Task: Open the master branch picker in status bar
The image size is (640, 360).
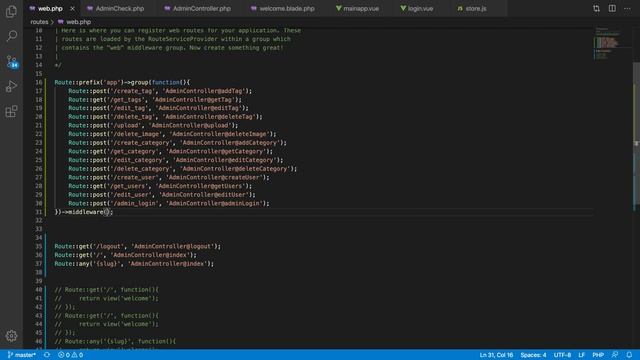Action: click(x=22, y=355)
